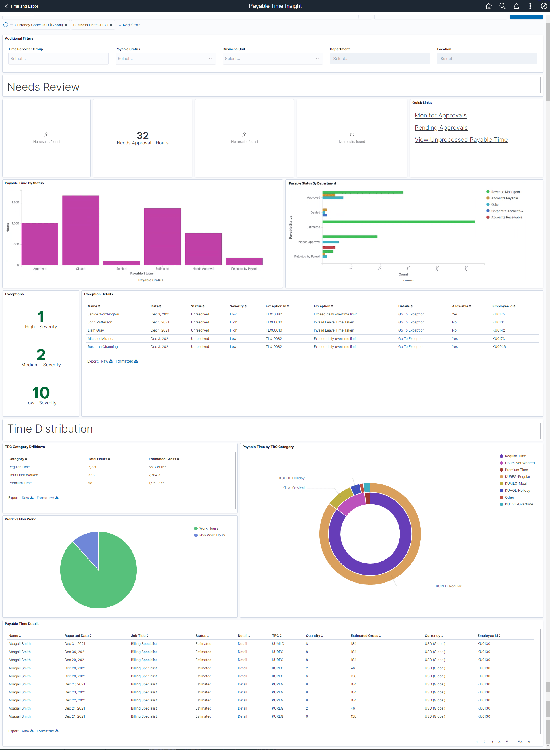Open the global Search icon

(x=502, y=6)
